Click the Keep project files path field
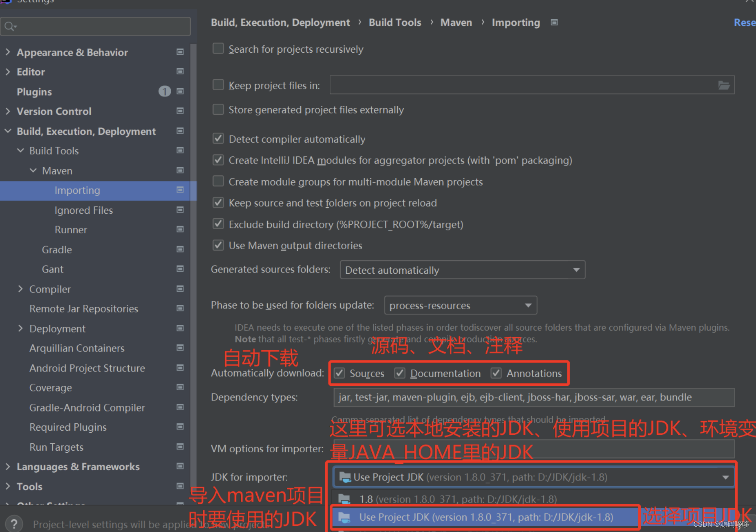The image size is (756, 532). coord(532,85)
